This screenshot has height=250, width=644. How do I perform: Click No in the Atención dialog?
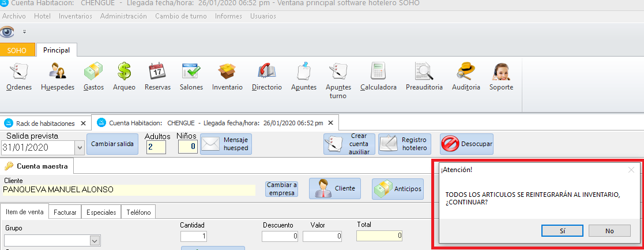click(x=609, y=231)
